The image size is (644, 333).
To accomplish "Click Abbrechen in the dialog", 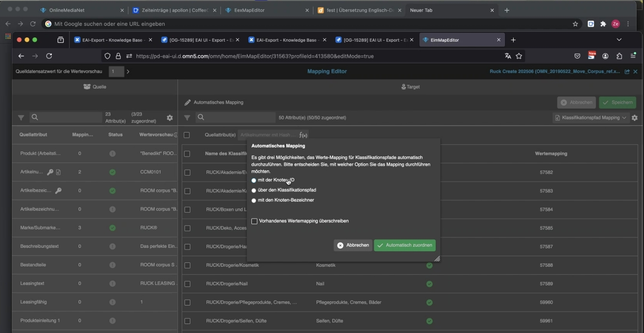I will click(353, 245).
